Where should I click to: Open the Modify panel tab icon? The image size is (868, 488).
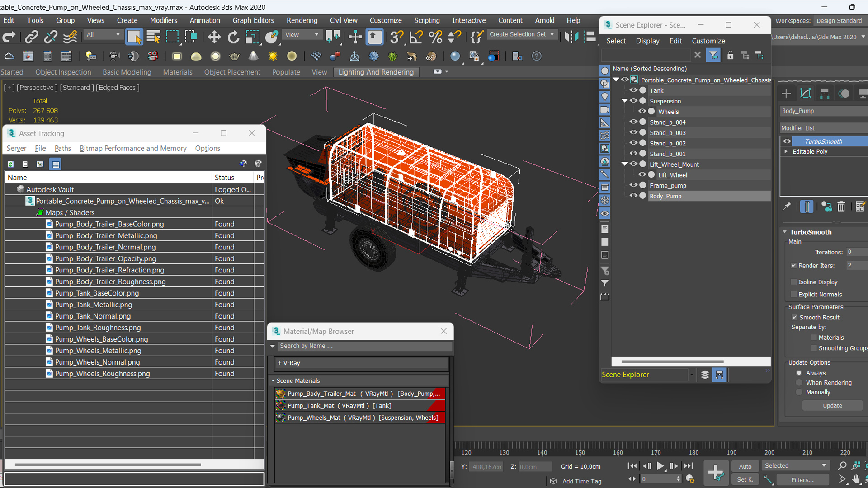point(806,94)
